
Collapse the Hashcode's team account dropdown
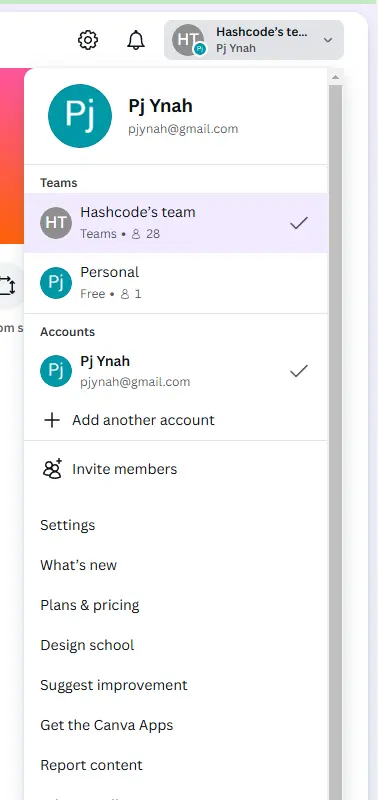pyautogui.click(x=254, y=40)
